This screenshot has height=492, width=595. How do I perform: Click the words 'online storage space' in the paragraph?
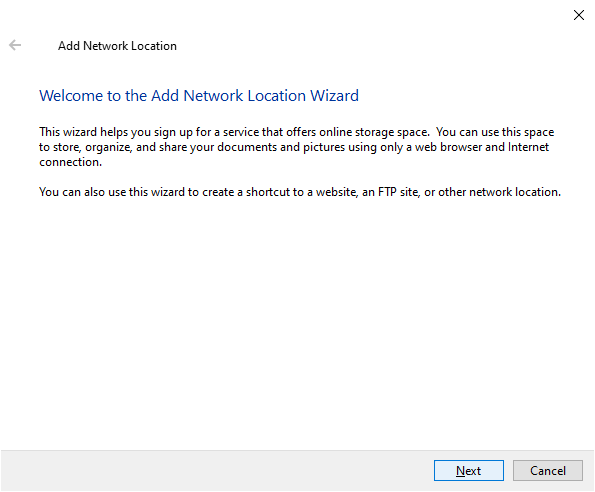pyautogui.click(x=374, y=132)
